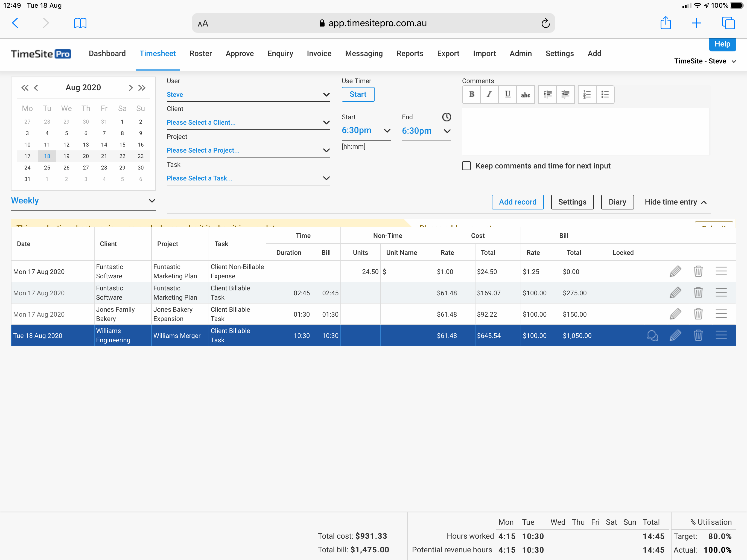This screenshot has width=747, height=560.
Task: Insert bulleted list in comments
Action: 605,95
